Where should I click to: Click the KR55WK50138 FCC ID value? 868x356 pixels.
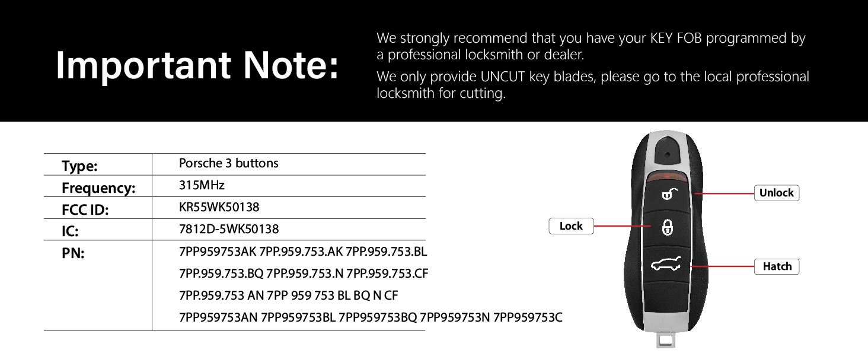(219, 207)
